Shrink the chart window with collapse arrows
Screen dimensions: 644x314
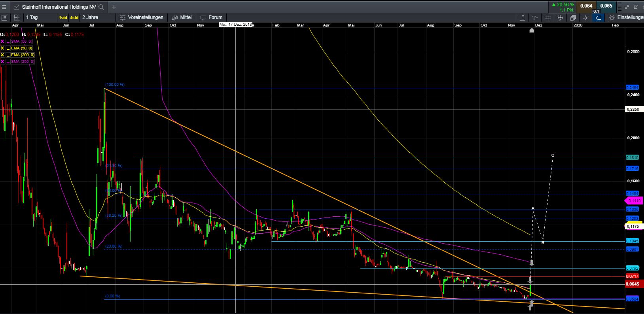click(627, 7)
